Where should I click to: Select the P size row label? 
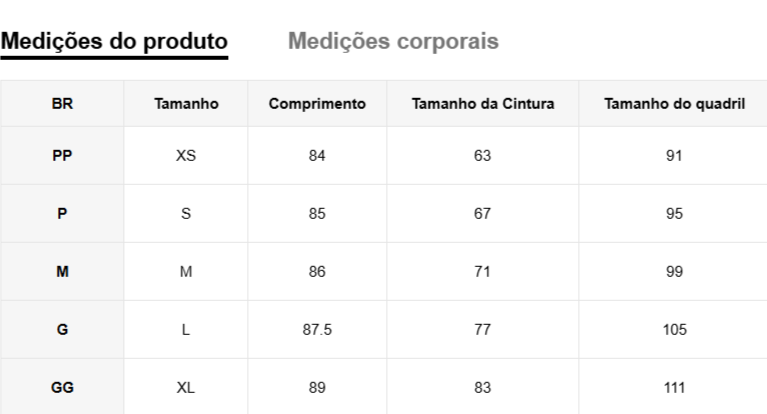pyautogui.click(x=62, y=214)
